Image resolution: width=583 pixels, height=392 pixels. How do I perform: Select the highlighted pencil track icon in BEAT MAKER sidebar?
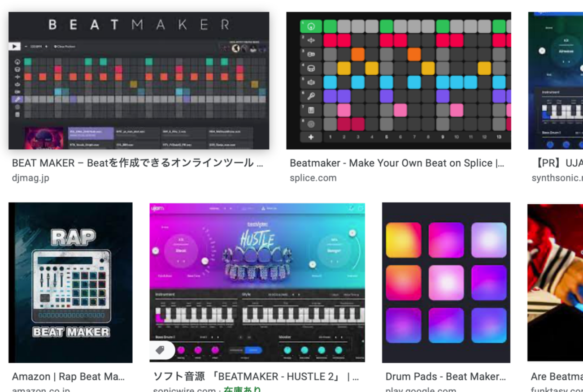pyautogui.click(x=17, y=99)
